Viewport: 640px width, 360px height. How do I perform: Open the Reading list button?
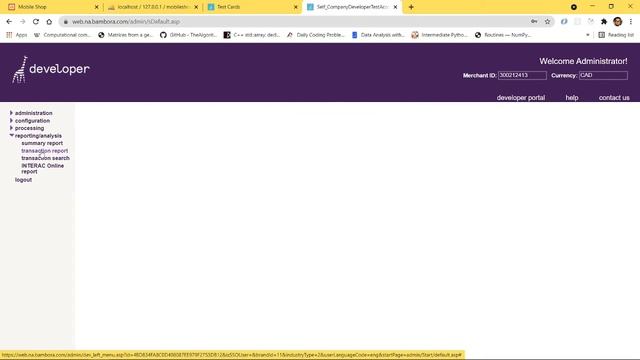616,35
